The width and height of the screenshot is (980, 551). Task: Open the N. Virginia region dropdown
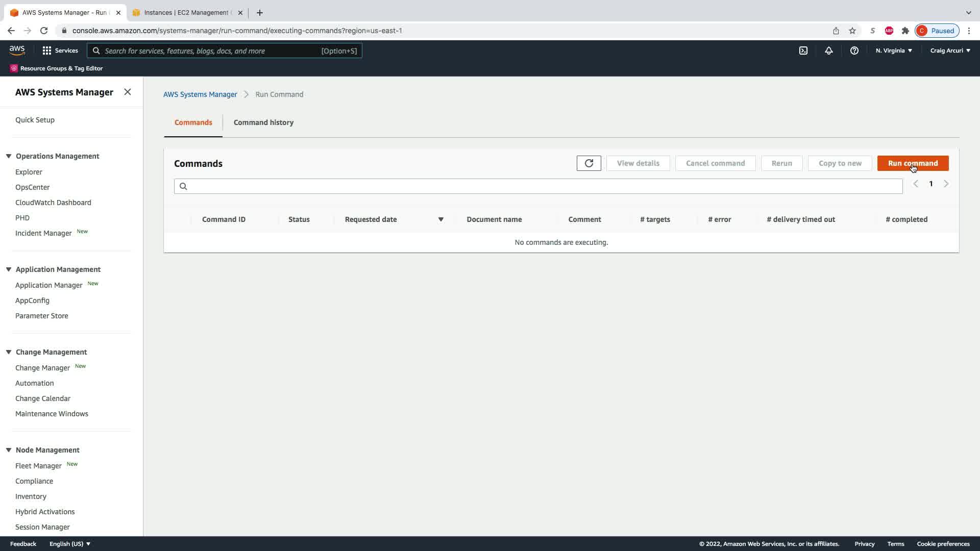click(894, 51)
